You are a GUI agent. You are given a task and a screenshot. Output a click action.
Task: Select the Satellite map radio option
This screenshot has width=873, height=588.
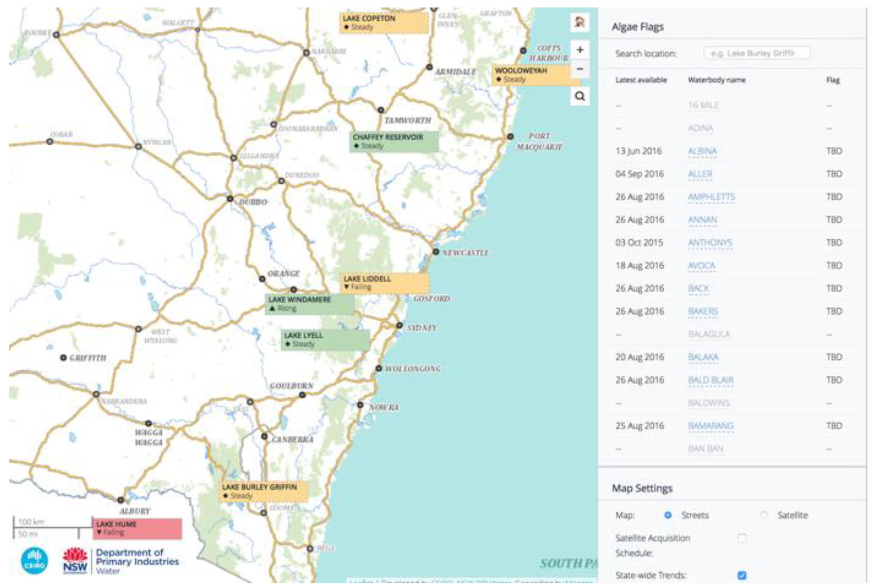click(764, 515)
